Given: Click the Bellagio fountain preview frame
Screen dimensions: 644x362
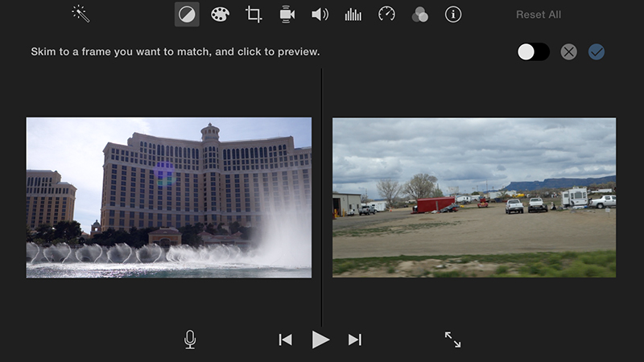Looking at the screenshot, I should [169, 198].
